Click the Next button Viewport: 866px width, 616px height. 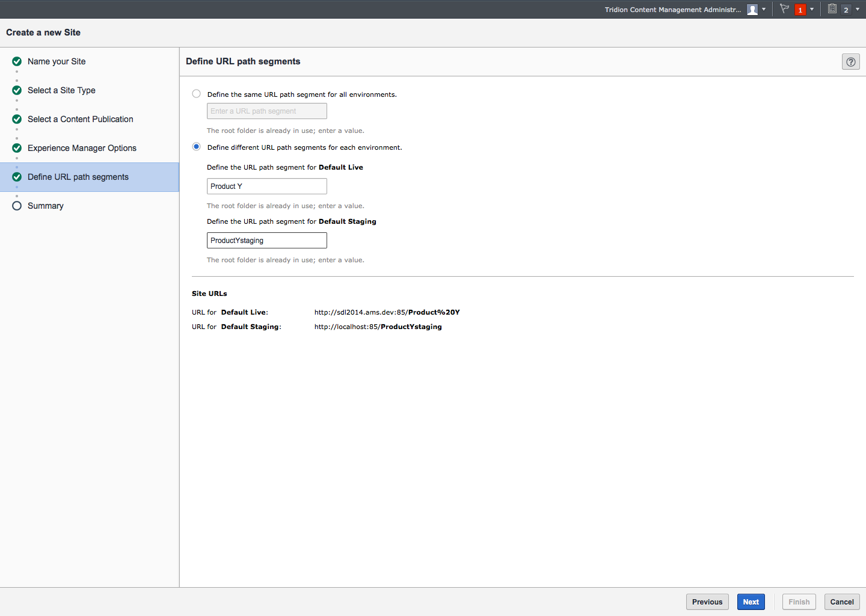point(751,602)
